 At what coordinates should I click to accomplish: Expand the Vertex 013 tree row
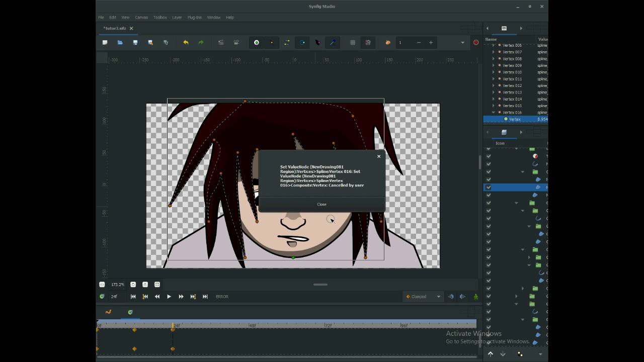[x=493, y=92]
